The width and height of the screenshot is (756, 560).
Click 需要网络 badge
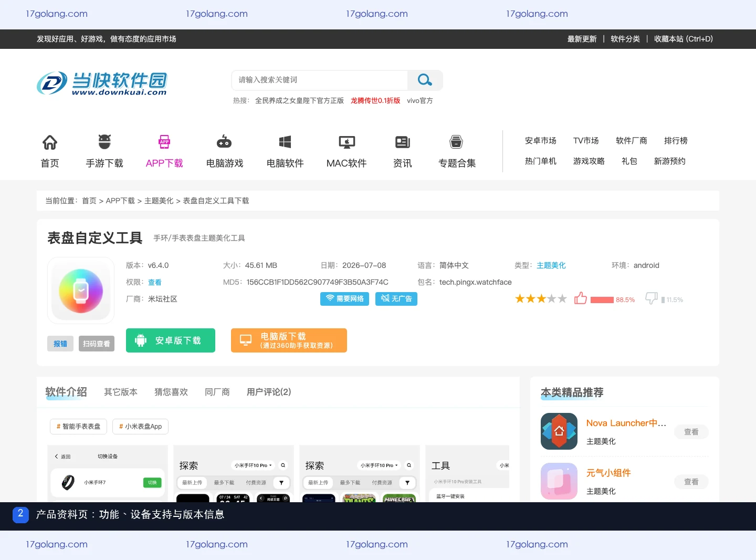[344, 298]
